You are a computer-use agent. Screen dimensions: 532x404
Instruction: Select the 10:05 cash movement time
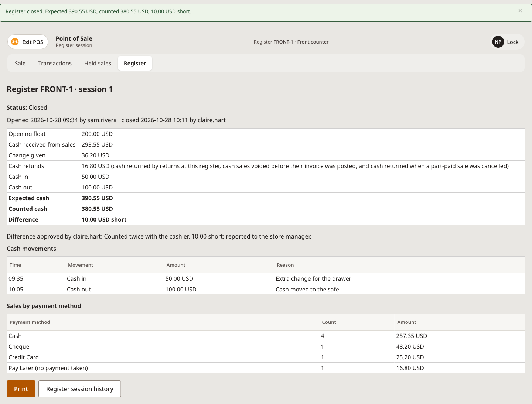tap(16, 289)
